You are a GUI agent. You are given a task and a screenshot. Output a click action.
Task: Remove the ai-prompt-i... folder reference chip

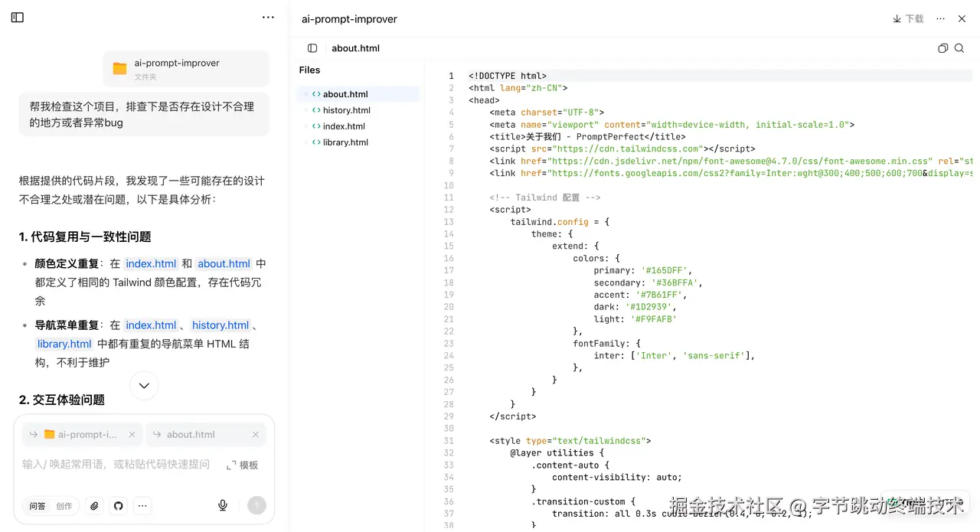[x=132, y=435]
